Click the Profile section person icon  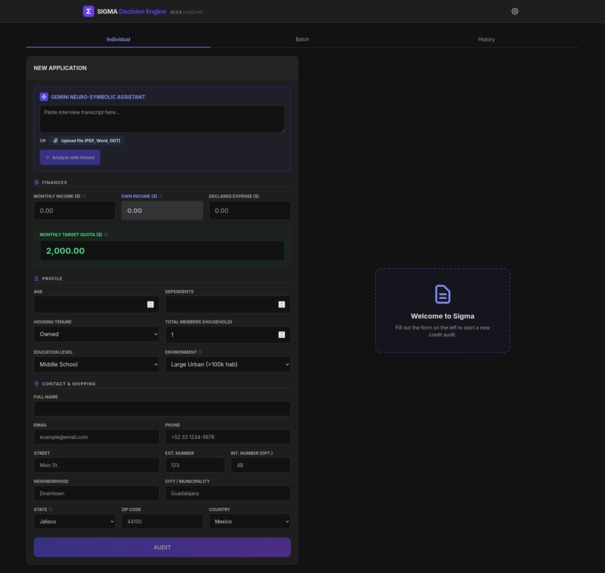pyautogui.click(x=36, y=278)
